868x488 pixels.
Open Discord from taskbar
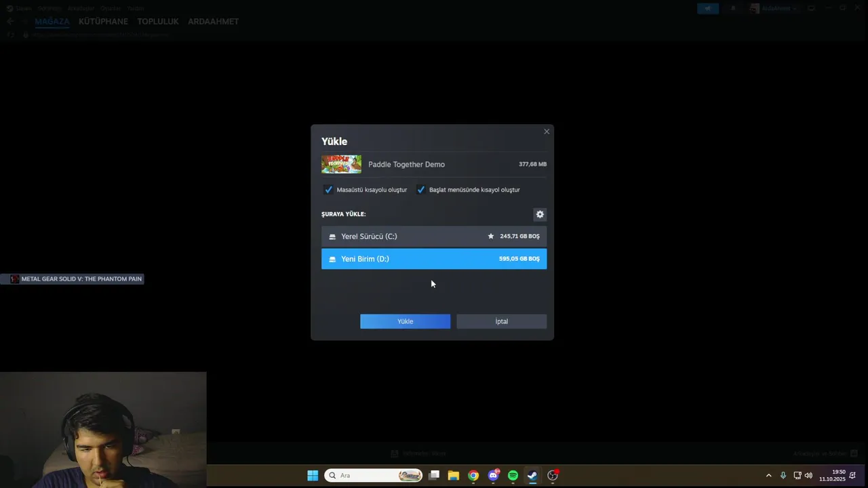(493, 475)
